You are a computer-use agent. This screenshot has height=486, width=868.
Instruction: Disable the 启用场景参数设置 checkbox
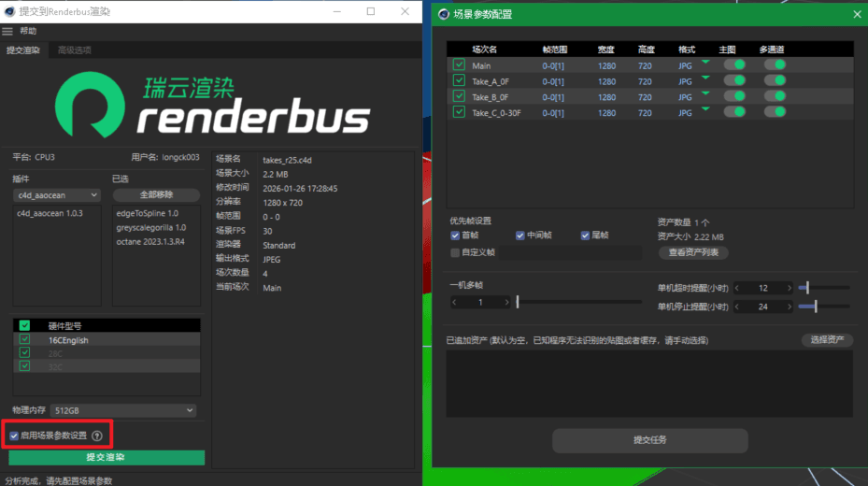coord(14,436)
